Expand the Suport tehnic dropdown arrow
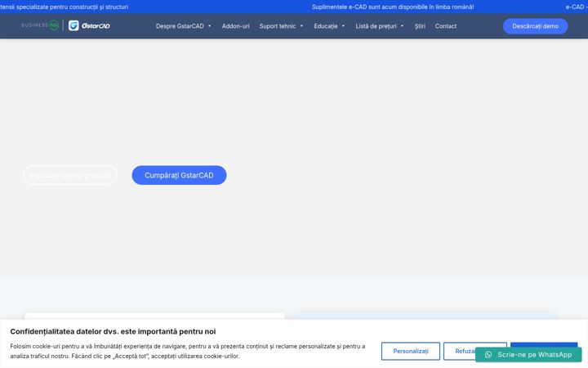This screenshot has width=588, height=368. tap(301, 26)
